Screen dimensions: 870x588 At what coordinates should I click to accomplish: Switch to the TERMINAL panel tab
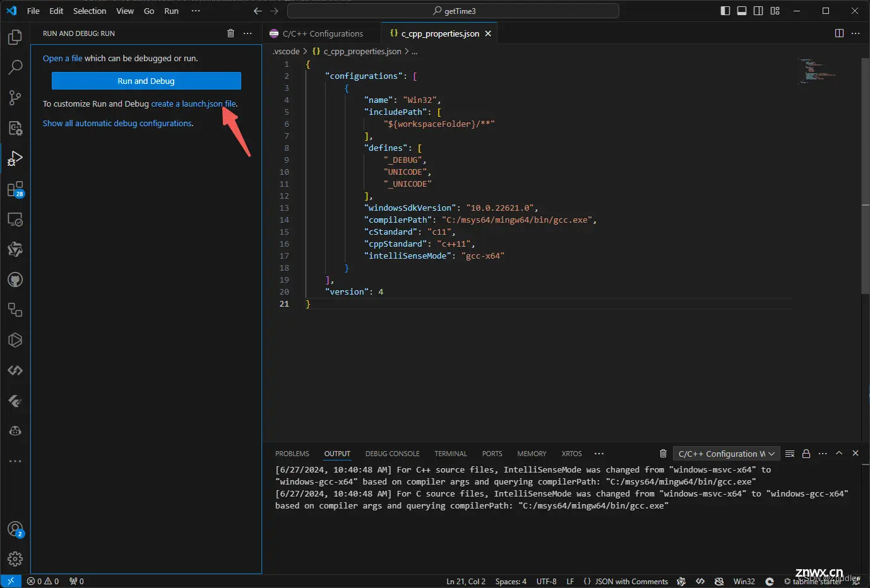451,454
